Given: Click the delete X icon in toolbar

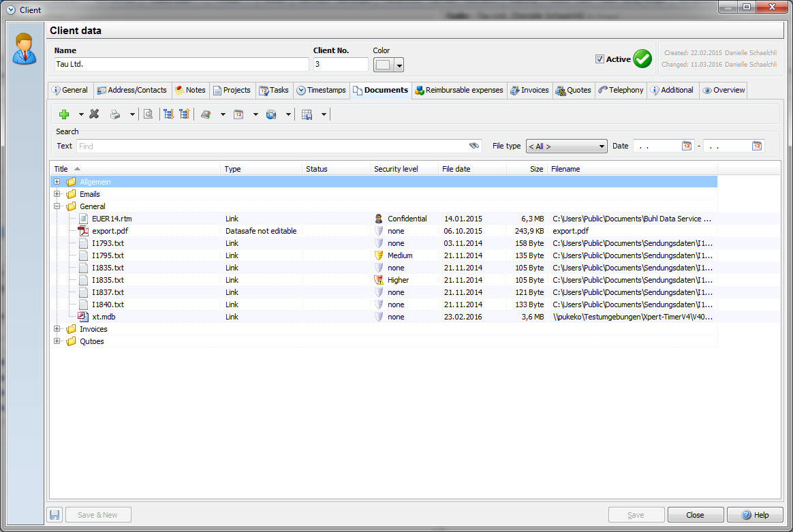Looking at the screenshot, I should (95, 114).
